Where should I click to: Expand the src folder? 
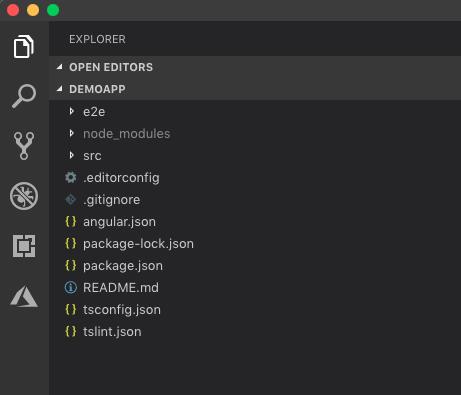click(255, 155)
